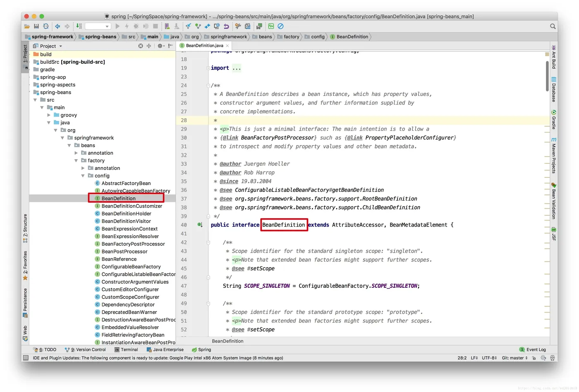Select the spring-aop module in tree
Viewport: 579px width, 392px height.
(53, 77)
